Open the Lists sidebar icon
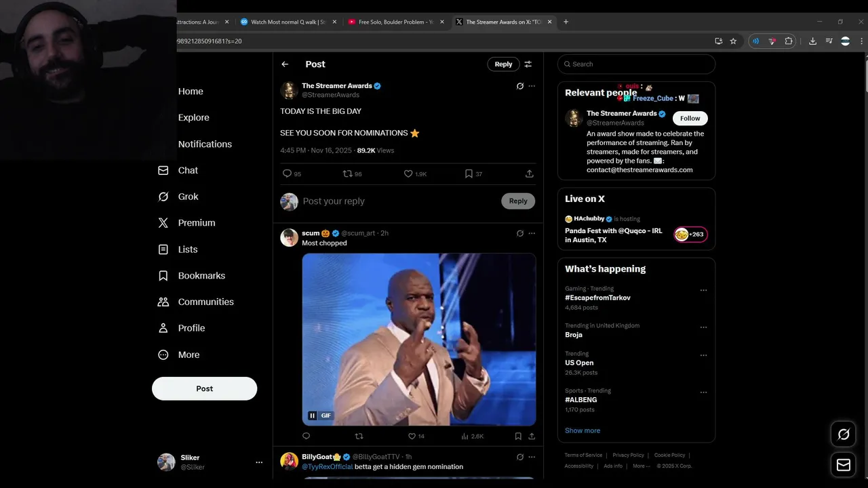 point(163,249)
